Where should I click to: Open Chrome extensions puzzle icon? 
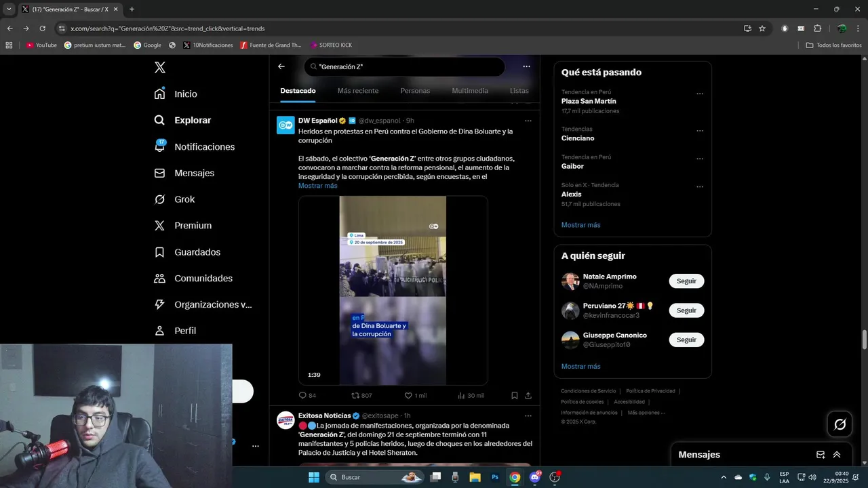pyautogui.click(x=817, y=28)
